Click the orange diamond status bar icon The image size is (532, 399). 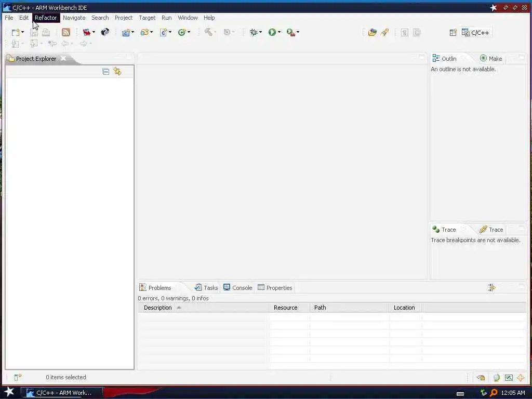coord(521,378)
